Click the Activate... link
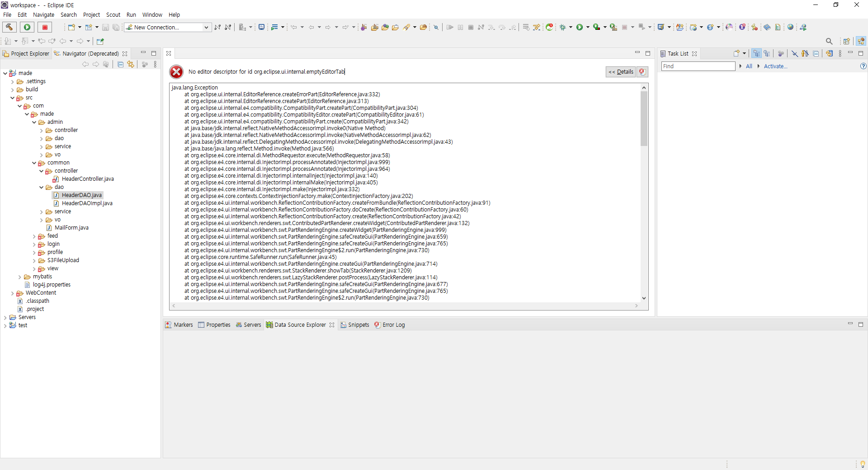Viewport: 868px width, 470px height. 775,66
